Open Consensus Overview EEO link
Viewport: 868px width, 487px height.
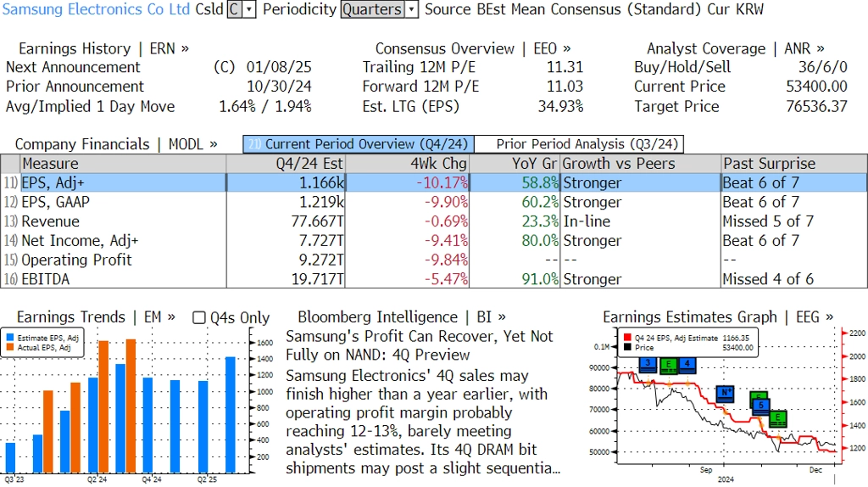[x=473, y=48]
